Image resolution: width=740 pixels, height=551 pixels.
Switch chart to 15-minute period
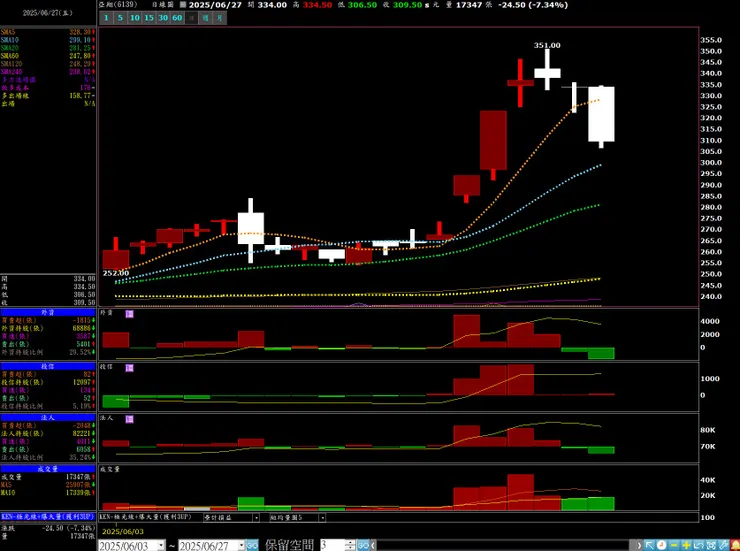tap(149, 18)
